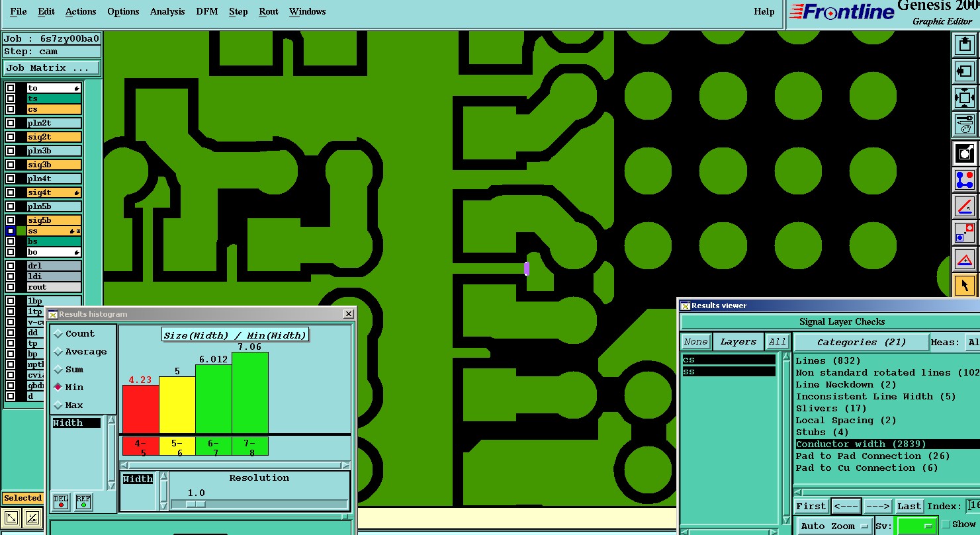Toggle display box for layer ss
This screenshot has width=980, height=535.
pos(11,231)
